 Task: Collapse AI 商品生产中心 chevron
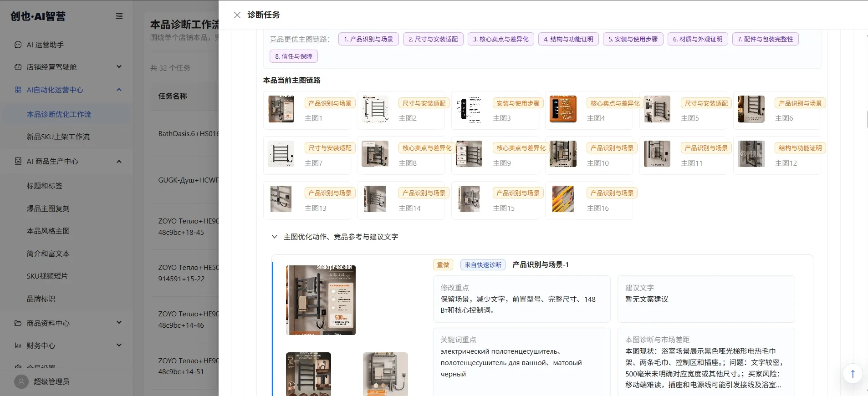pyautogui.click(x=119, y=161)
